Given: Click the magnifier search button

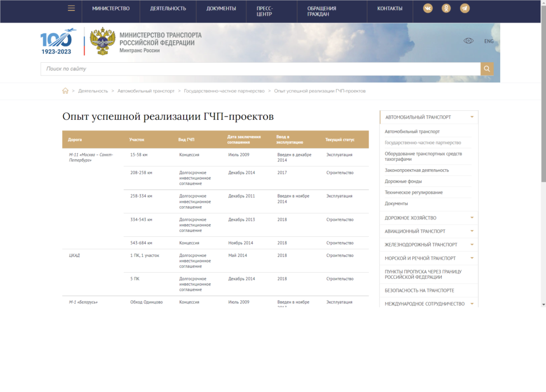Looking at the screenshot, I should coord(487,69).
